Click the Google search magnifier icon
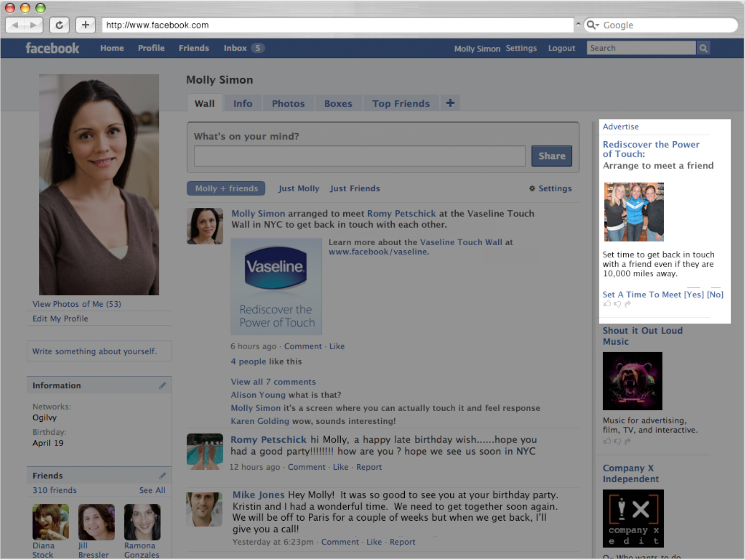The height and width of the screenshot is (560, 745). click(592, 25)
